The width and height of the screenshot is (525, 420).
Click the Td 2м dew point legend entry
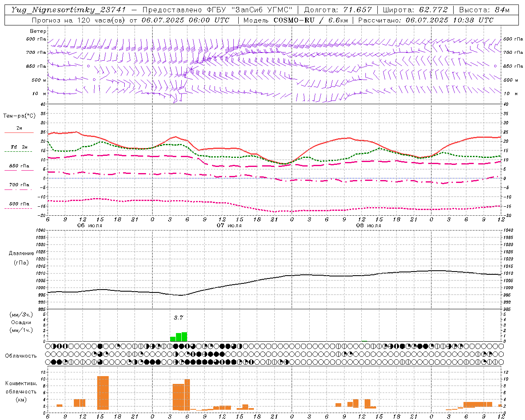coord(19,147)
